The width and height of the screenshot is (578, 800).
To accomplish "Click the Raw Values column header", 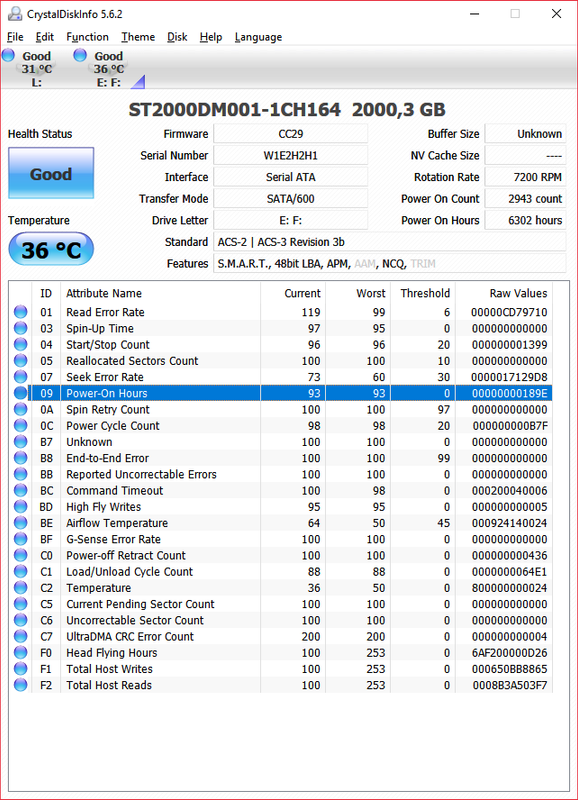I will [x=504, y=293].
